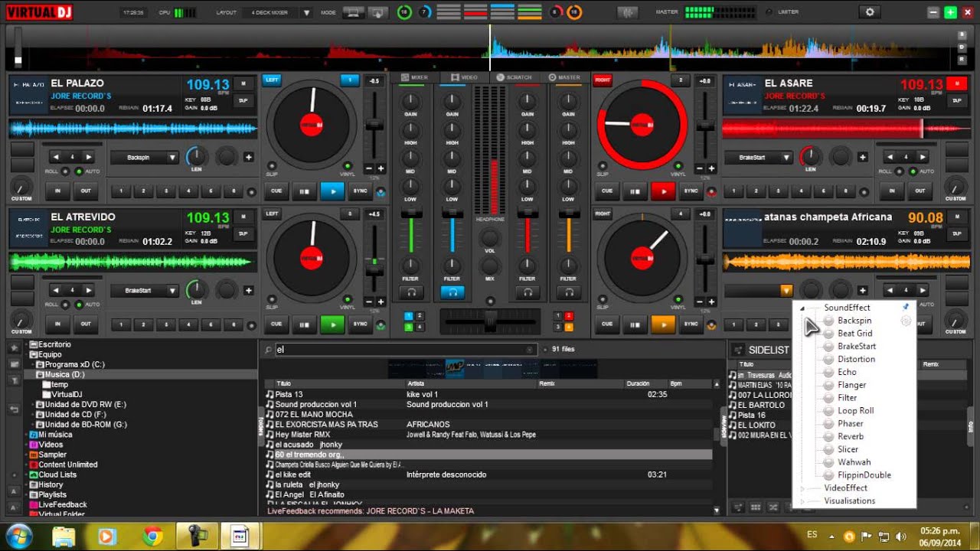This screenshot has height=551, width=980.
Task: Enable headphone cue on the blue channel
Action: [452, 292]
